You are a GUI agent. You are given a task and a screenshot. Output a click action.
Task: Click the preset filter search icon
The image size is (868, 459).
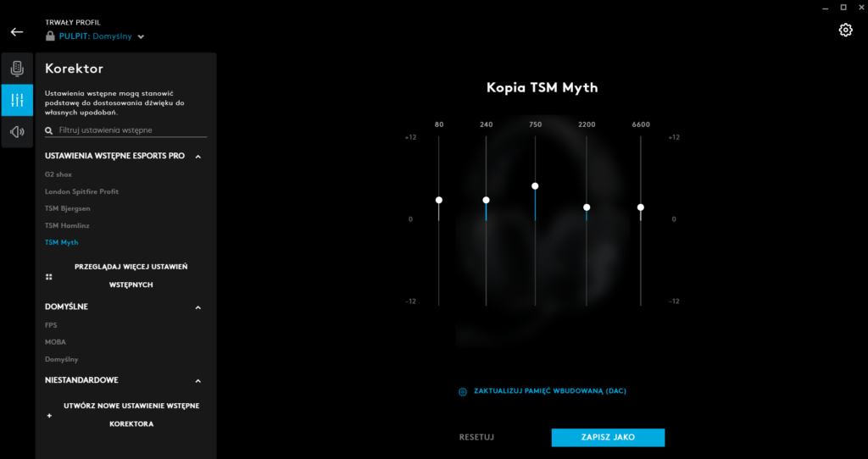pyautogui.click(x=49, y=130)
